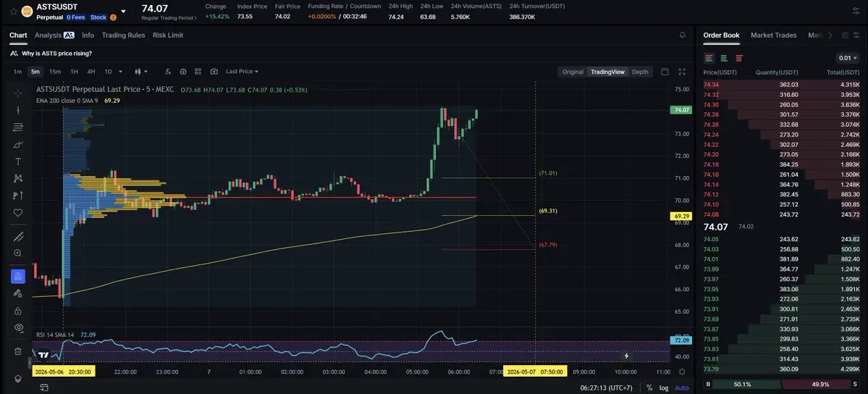Open the Market Trades tab
Image resolution: width=868 pixels, height=394 pixels.
[x=773, y=35]
